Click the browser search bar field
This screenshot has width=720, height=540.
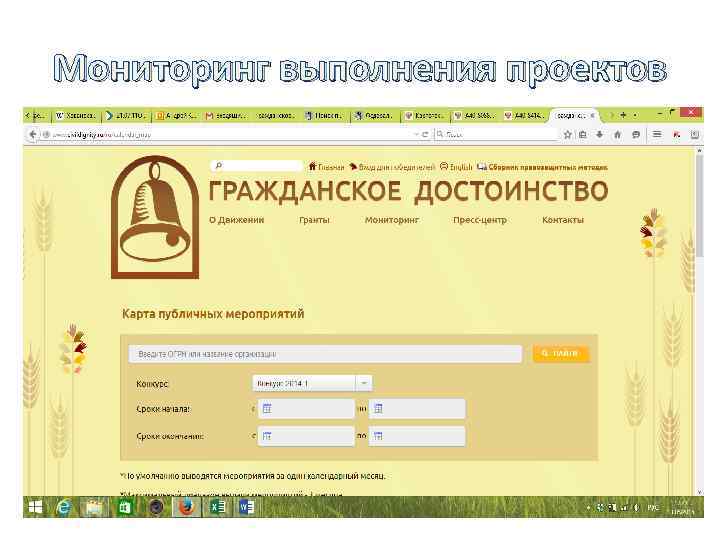point(495,134)
